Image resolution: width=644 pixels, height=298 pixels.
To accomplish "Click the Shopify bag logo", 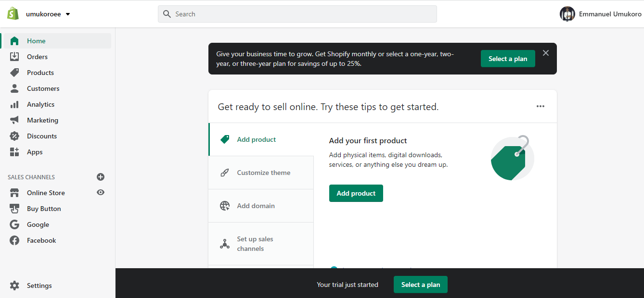I will pos(13,14).
